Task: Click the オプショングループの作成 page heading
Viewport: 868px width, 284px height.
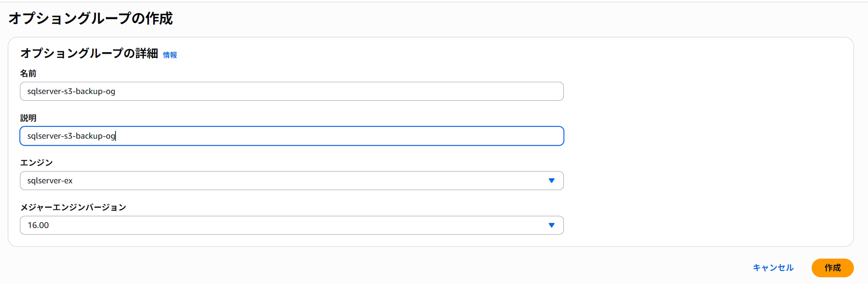Action: [x=90, y=18]
